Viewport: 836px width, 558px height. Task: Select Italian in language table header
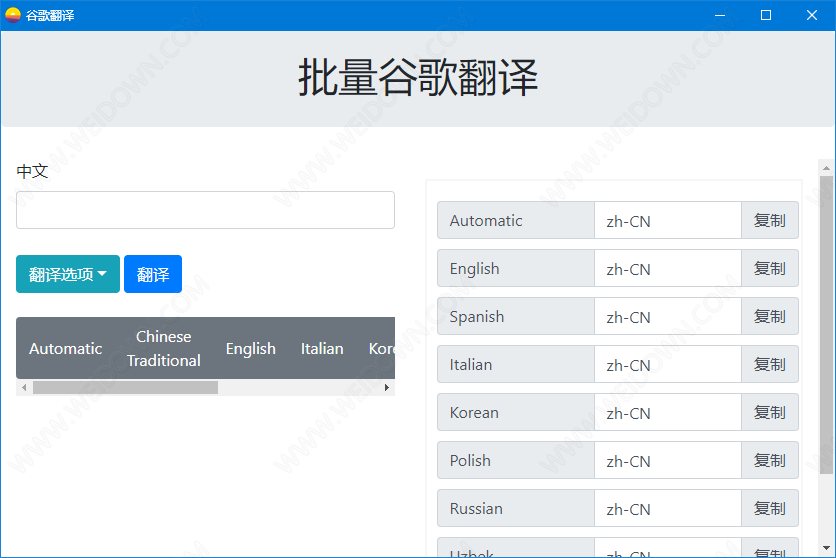[x=322, y=349]
